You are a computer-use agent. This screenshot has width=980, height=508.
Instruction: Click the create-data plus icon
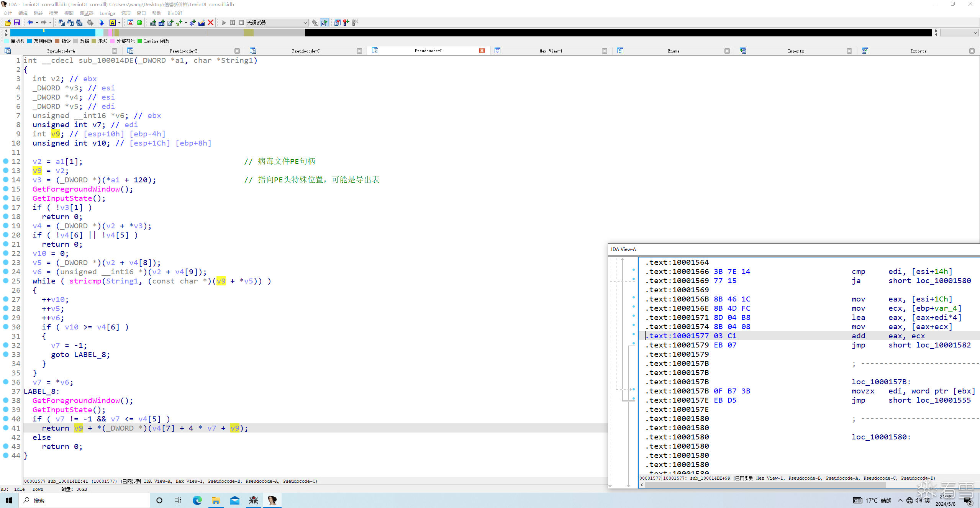pos(162,23)
